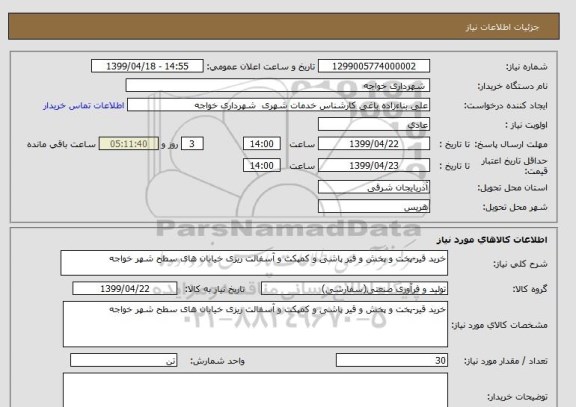Click the label حداقل تاریخ اعتبار قیمت
This screenshot has height=407, width=576.
[x=514, y=166]
